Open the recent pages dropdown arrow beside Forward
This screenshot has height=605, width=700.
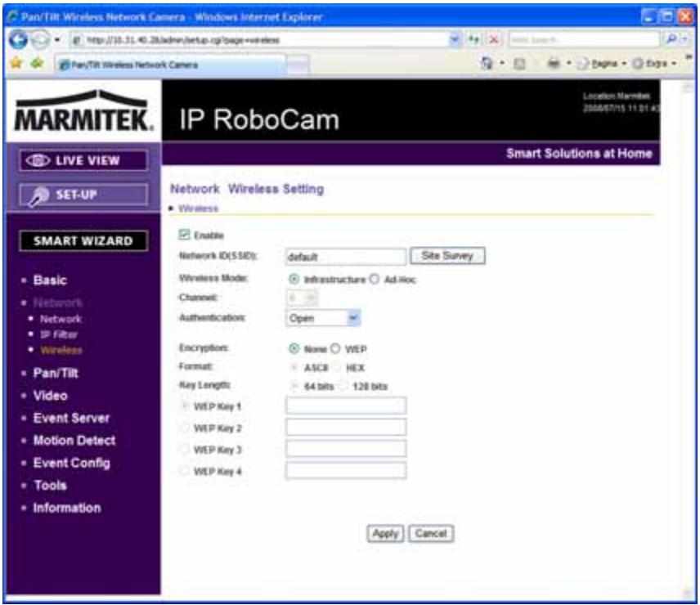[57, 40]
